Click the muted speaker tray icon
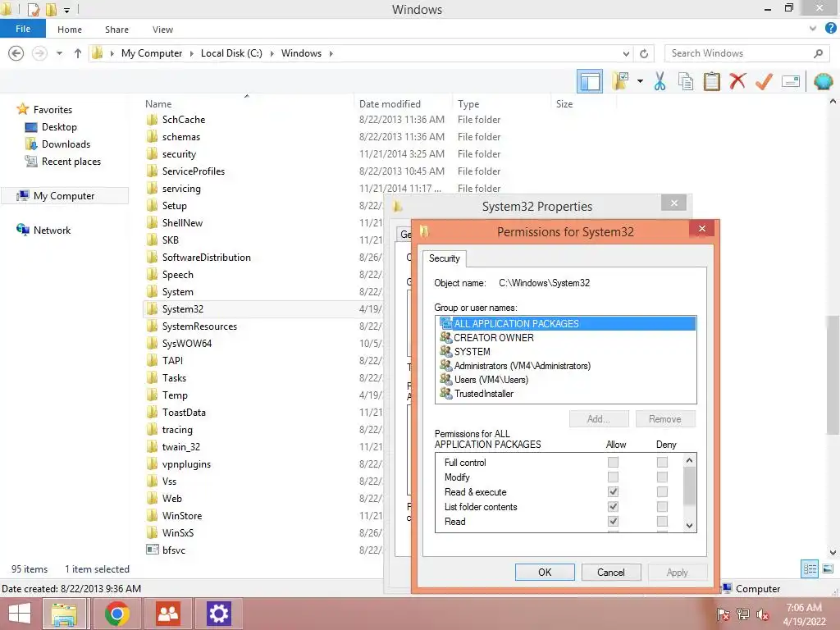This screenshot has width=840, height=630. (x=763, y=614)
